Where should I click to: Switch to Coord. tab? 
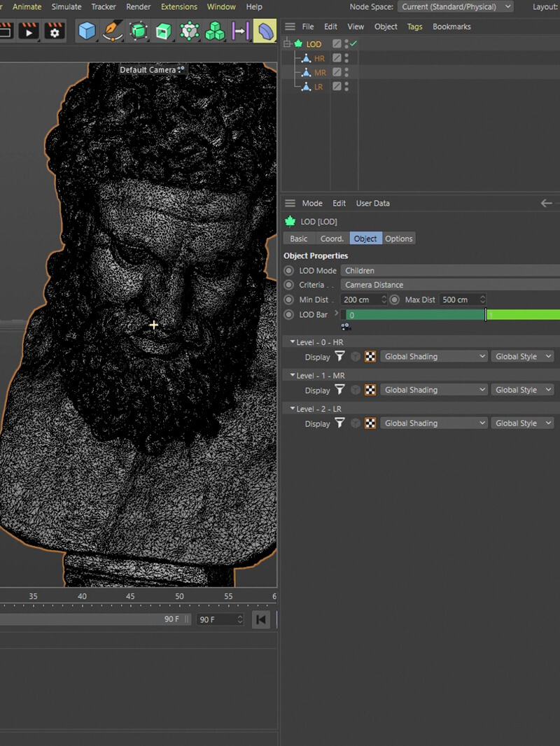tap(332, 239)
